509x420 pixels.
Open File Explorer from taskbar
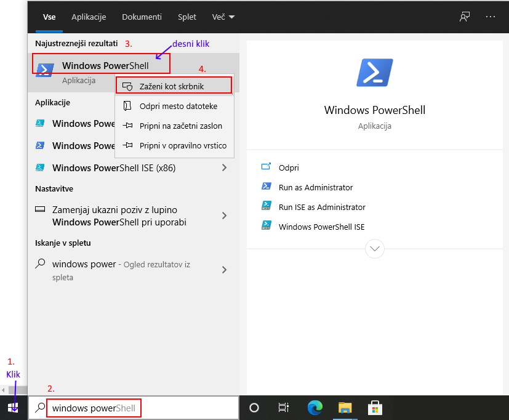point(345,408)
